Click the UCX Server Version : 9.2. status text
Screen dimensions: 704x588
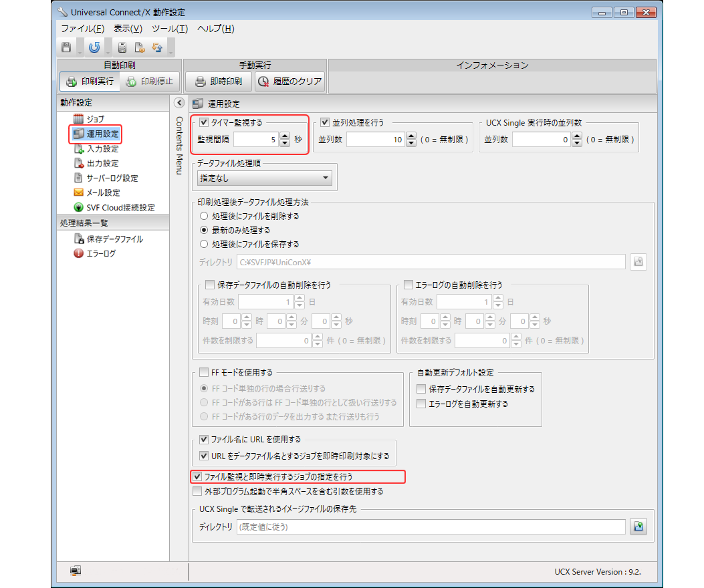pos(598,571)
